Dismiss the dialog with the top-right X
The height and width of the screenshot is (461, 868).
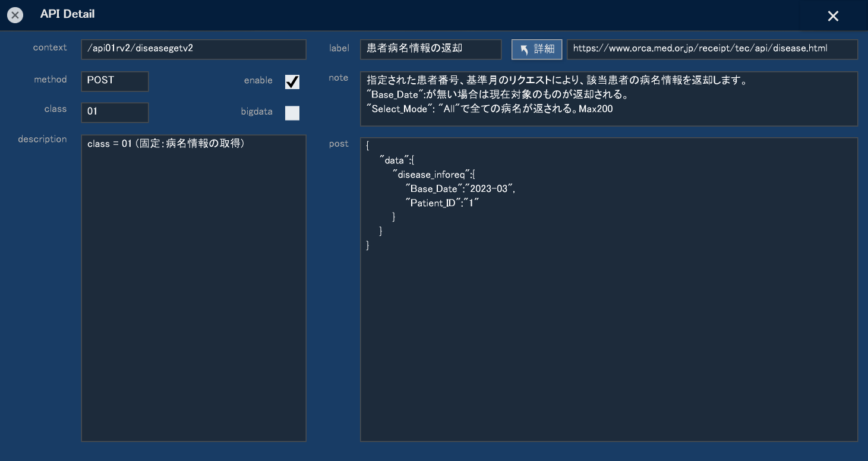coord(833,17)
